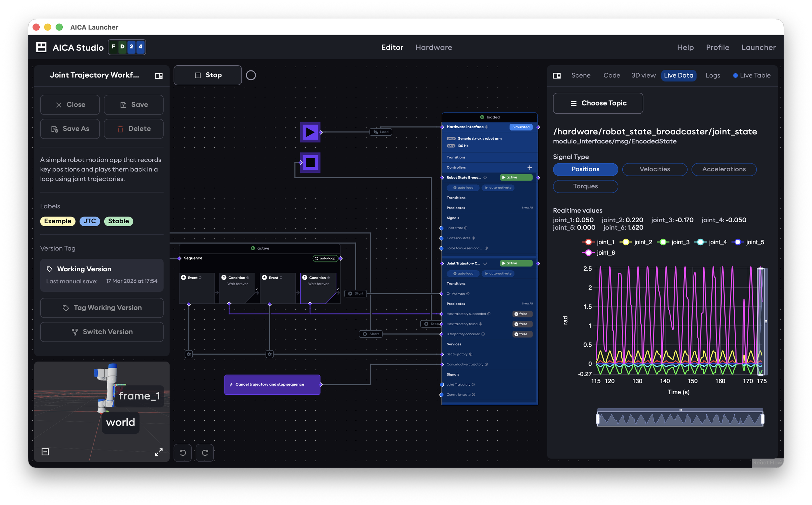Toggle the left sidebar panel layout icon
This screenshot has width=812, height=505.
[x=159, y=76]
